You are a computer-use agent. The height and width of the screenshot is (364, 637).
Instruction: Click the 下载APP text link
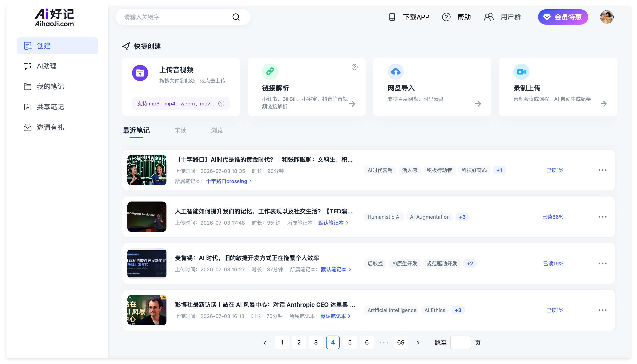coord(416,17)
